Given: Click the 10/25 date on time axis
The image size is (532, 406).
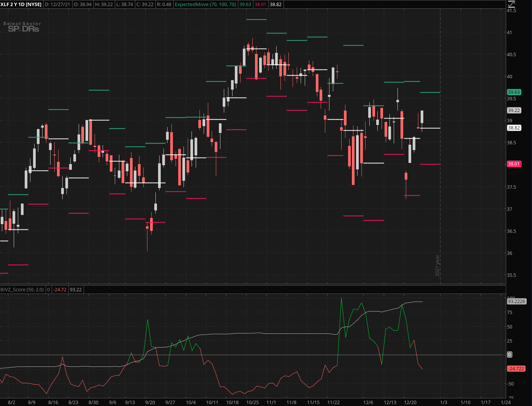Looking at the screenshot, I should (253, 402).
